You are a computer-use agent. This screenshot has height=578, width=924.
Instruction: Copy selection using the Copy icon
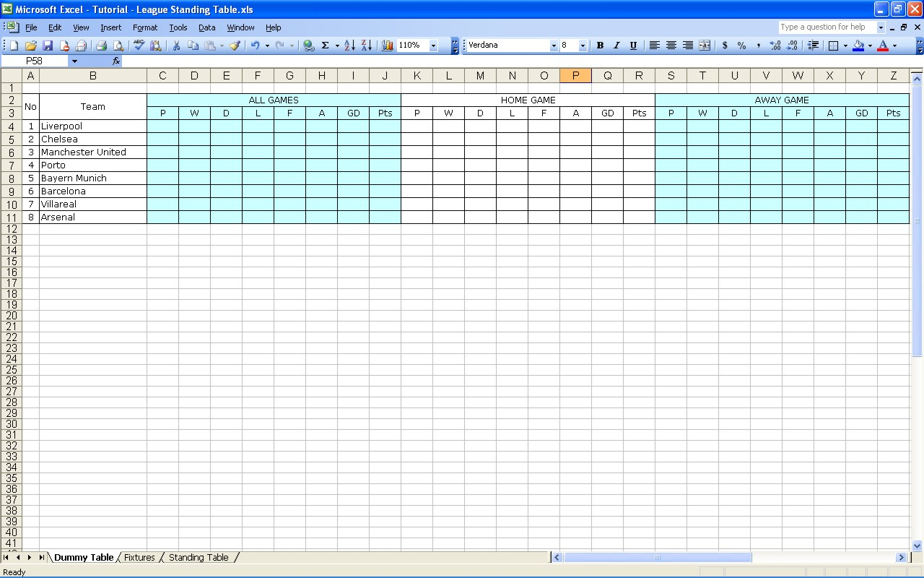193,46
